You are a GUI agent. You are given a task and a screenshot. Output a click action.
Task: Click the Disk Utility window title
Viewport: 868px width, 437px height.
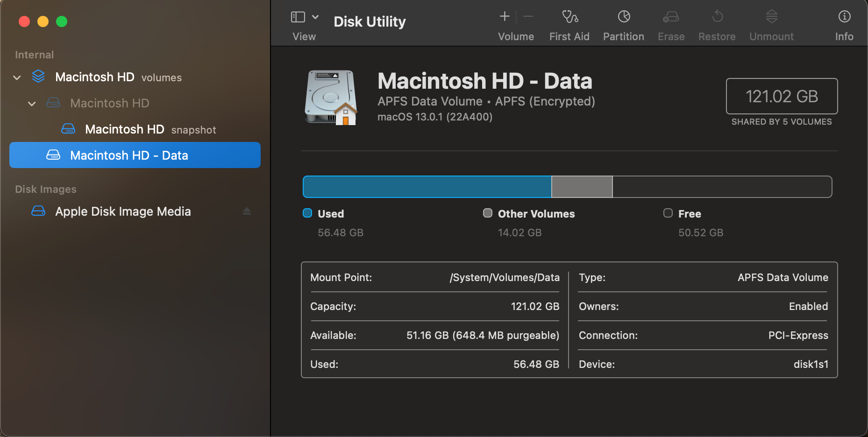pos(370,21)
